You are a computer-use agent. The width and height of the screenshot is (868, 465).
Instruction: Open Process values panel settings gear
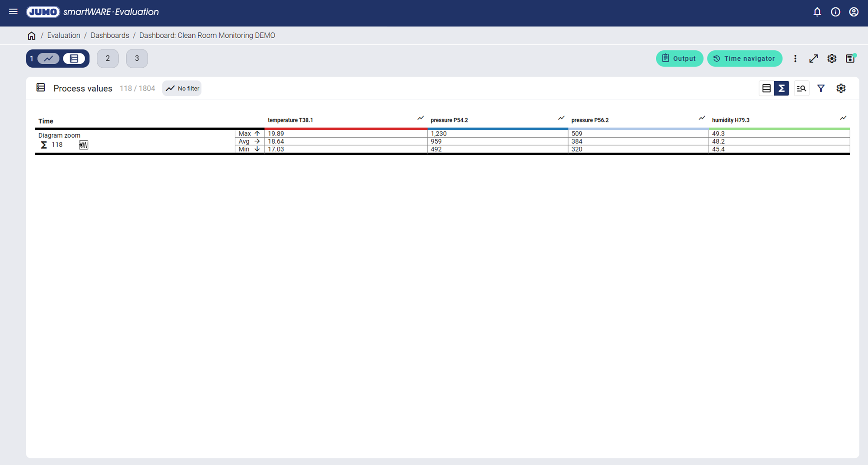click(x=841, y=89)
